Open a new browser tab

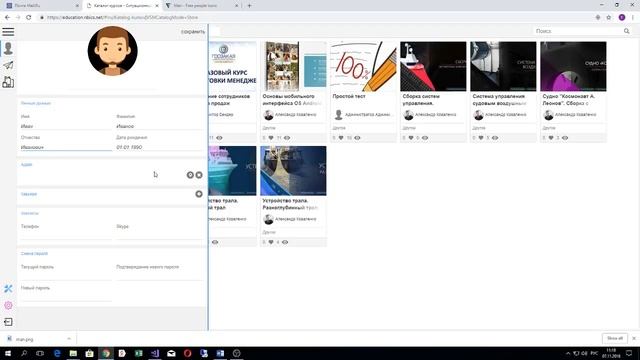tap(249, 6)
